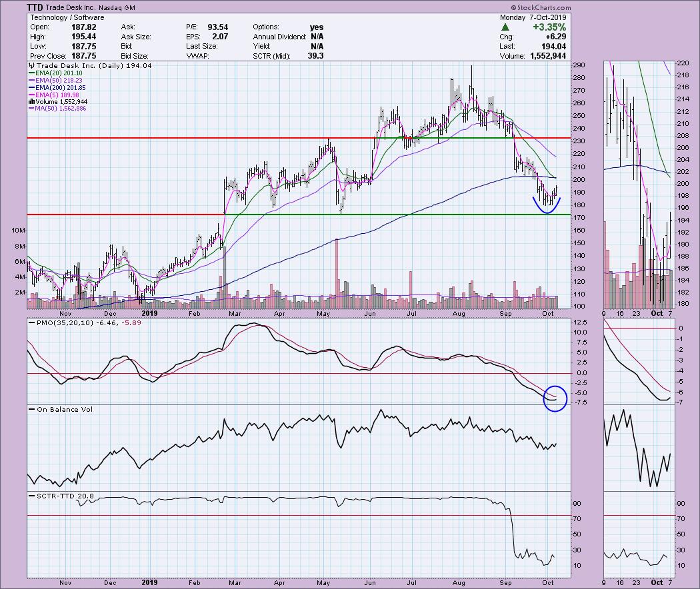The image size is (700, 589).
Task: Click the 4M volume axis label
Action: (20, 277)
